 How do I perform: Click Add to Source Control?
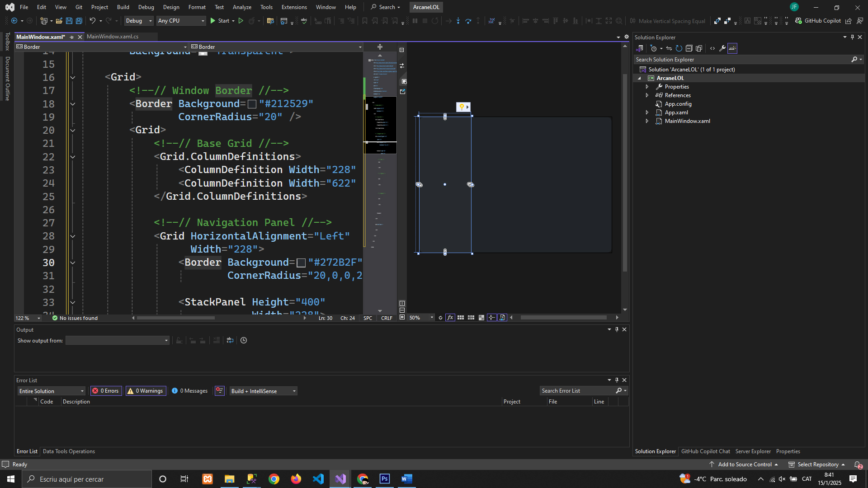(x=744, y=465)
